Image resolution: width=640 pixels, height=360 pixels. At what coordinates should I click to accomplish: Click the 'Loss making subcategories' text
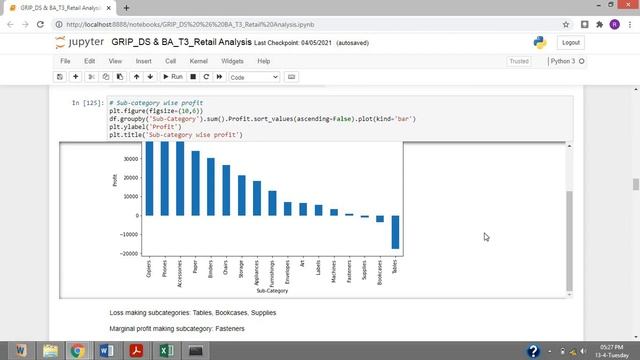193,313
